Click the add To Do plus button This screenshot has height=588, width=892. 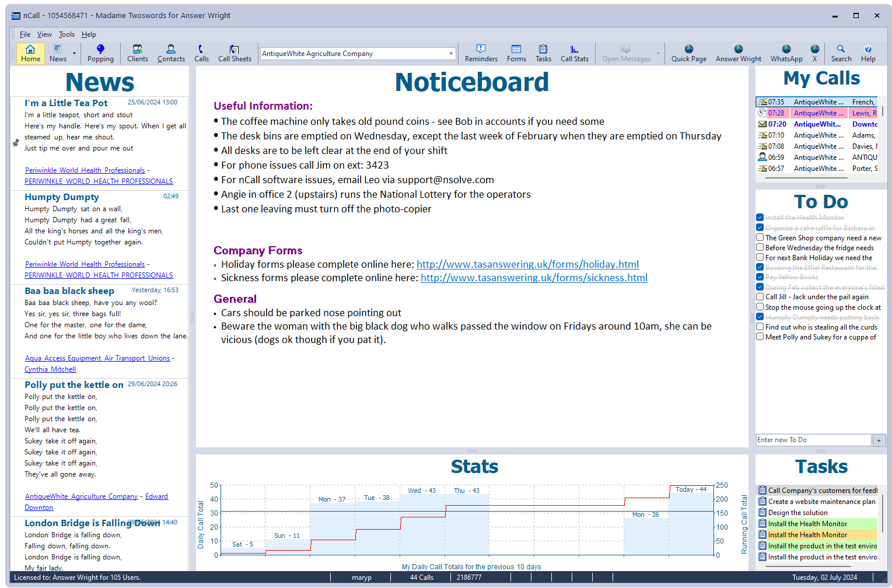coord(879,440)
